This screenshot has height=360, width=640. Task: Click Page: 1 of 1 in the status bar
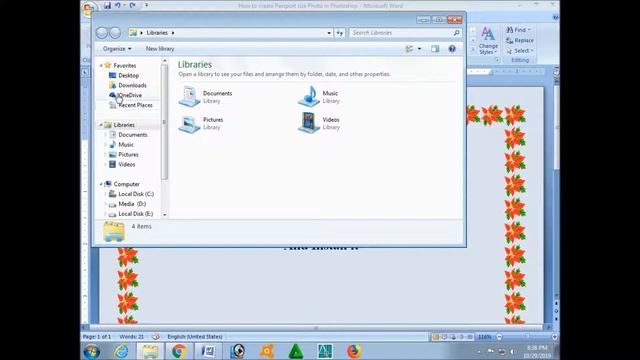pos(97,337)
